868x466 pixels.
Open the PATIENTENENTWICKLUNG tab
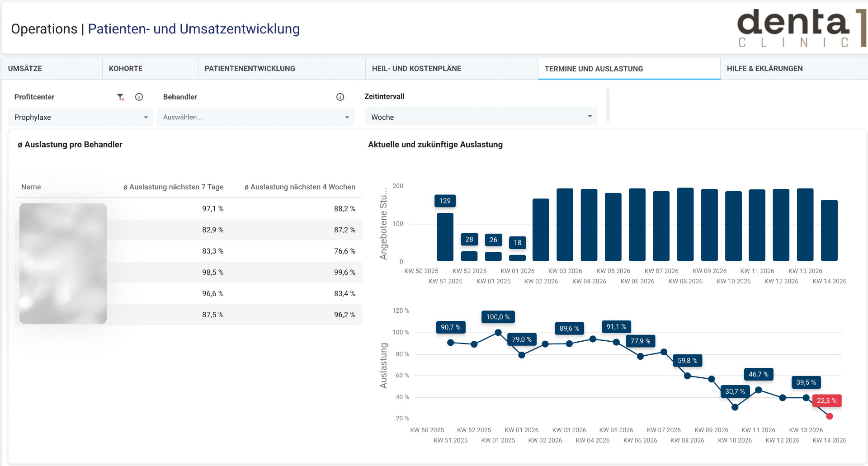pyautogui.click(x=282, y=68)
